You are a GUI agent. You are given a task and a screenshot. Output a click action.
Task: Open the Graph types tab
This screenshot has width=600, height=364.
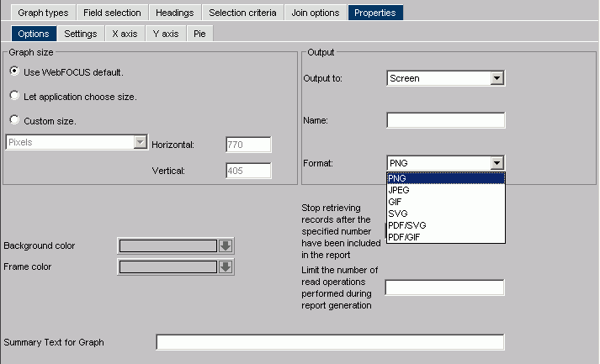point(43,13)
